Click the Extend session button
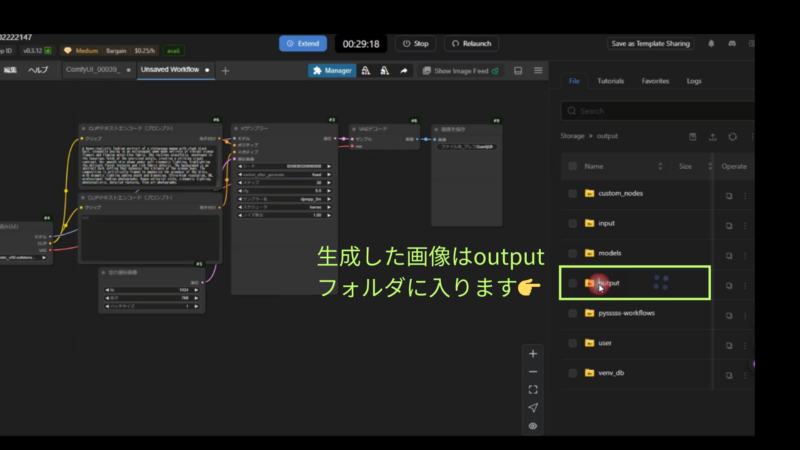 (303, 43)
